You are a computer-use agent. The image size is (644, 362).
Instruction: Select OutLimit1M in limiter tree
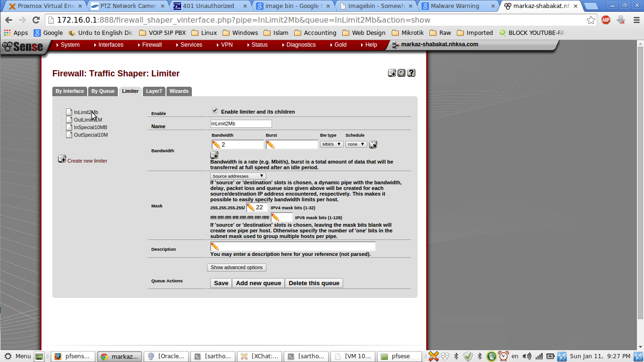[88, 120]
